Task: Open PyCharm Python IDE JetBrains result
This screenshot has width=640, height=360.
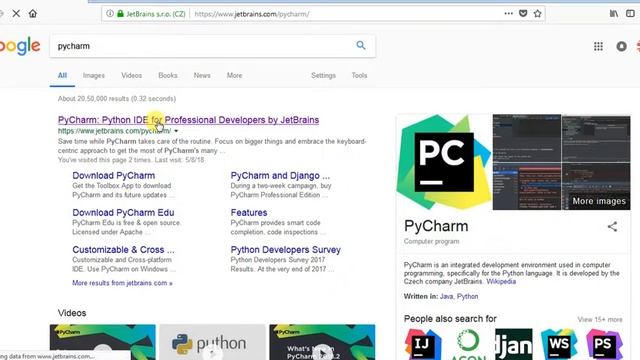Action: tap(188, 120)
